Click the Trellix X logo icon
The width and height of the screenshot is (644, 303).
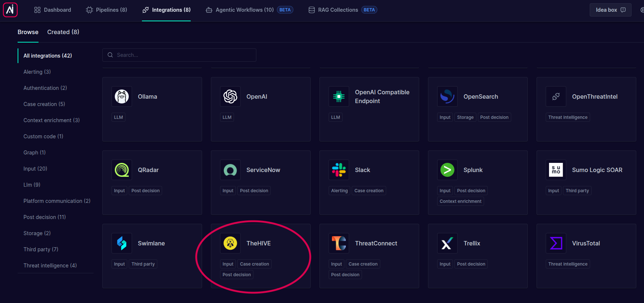[x=447, y=243]
